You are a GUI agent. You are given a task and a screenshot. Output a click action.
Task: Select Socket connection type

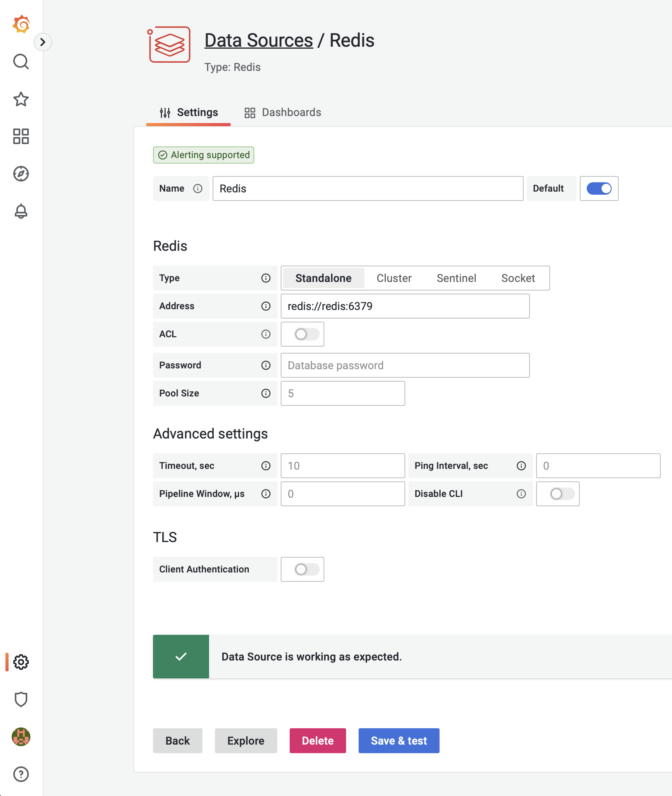(x=518, y=278)
